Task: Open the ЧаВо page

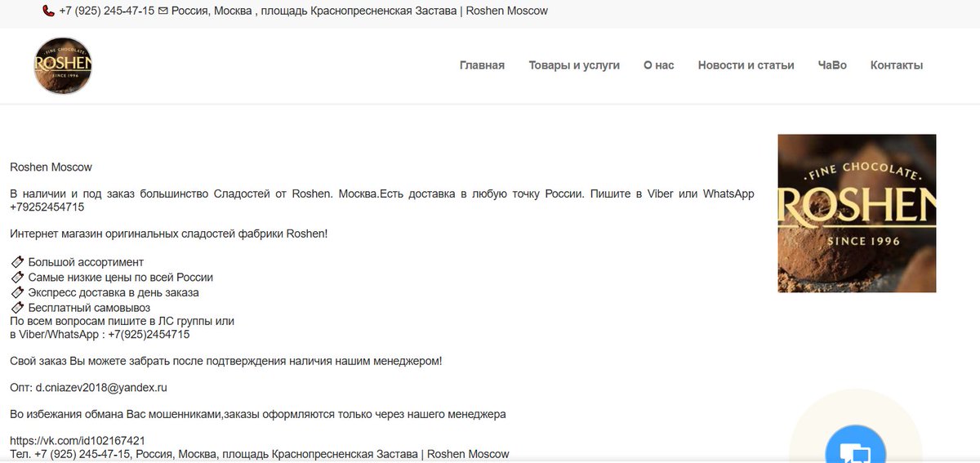Action: coord(832,65)
